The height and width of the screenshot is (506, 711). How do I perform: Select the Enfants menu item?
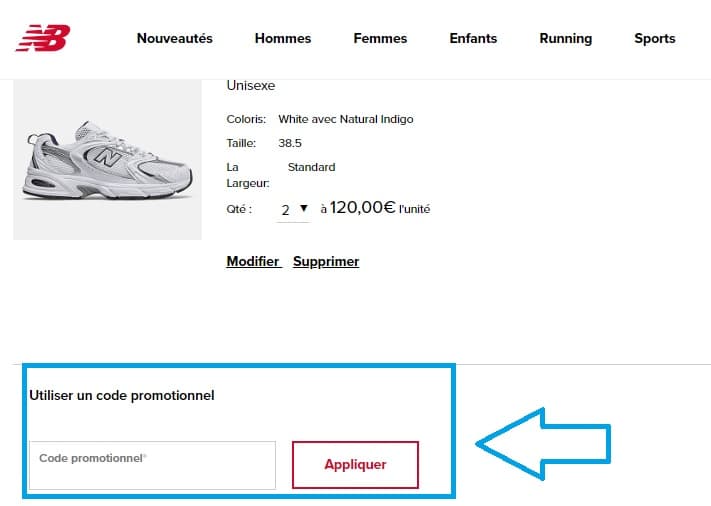pos(473,39)
